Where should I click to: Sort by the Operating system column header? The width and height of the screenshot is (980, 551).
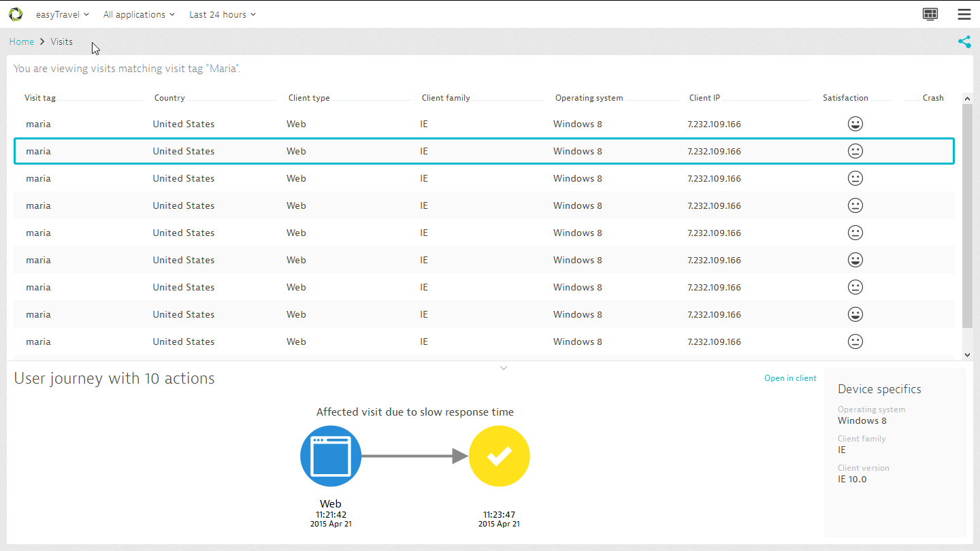click(589, 98)
